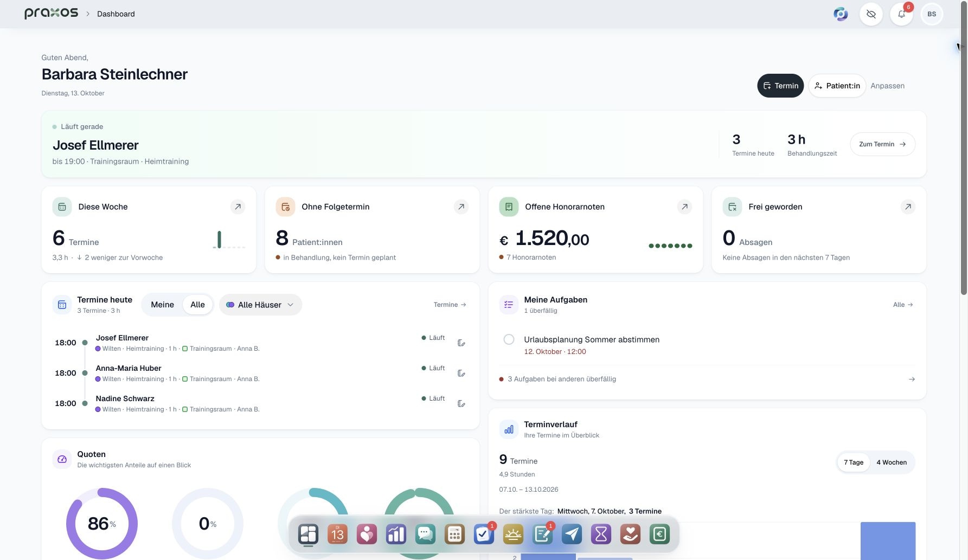
Task: Add new Patient:in button
Action: click(x=837, y=86)
